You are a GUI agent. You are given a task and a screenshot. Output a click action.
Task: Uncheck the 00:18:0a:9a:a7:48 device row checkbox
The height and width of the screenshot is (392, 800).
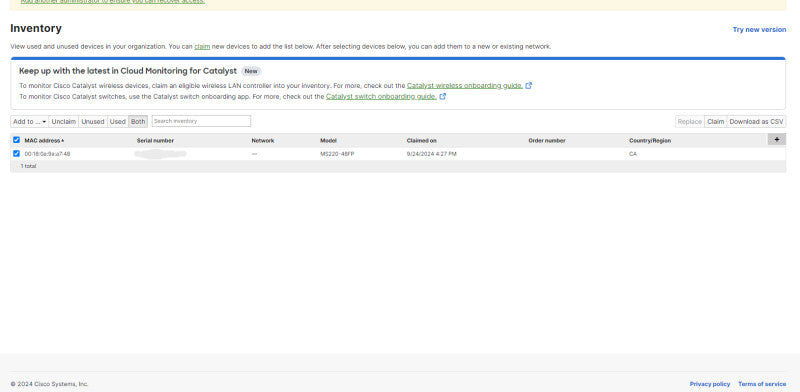[16, 154]
